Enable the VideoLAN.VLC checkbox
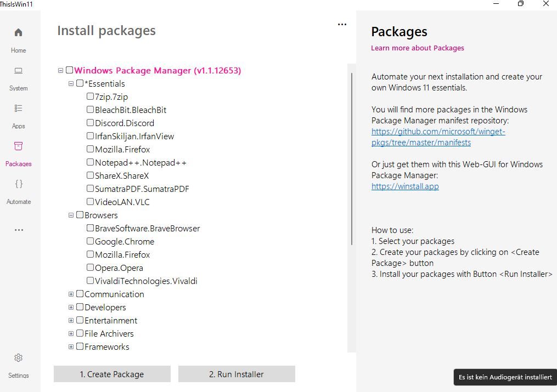557x392 pixels. click(x=90, y=202)
